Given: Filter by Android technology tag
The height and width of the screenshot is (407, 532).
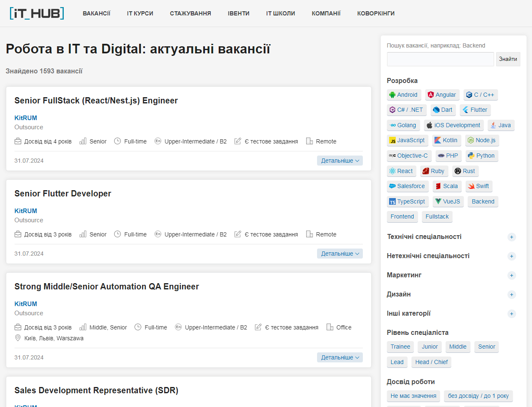Looking at the screenshot, I should pyautogui.click(x=404, y=95).
